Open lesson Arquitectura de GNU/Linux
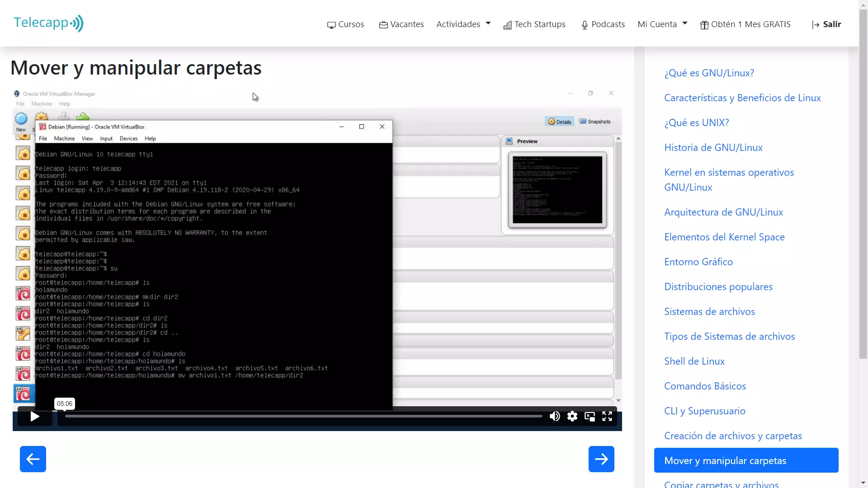This screenshot has width=868, height=488. click(x=723, y=212)
